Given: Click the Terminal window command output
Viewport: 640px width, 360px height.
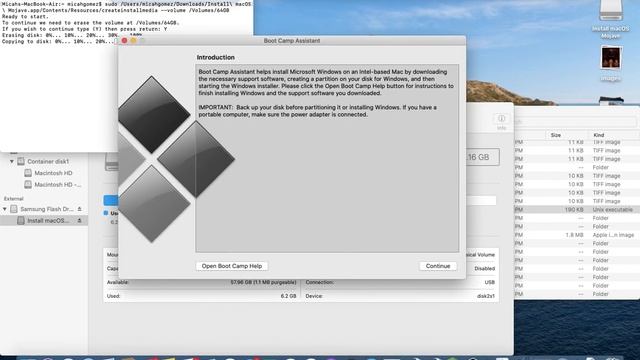Looking at the screenshot, I should pos(127,22).
